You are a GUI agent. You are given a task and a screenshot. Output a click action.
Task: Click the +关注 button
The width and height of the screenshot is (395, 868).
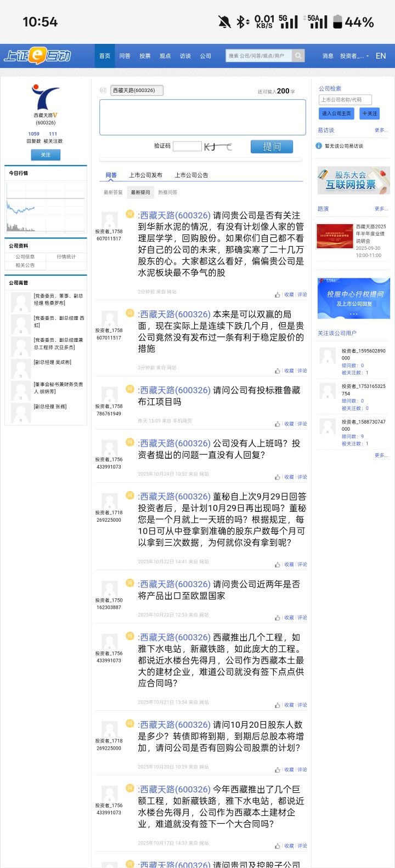(370, 113)
